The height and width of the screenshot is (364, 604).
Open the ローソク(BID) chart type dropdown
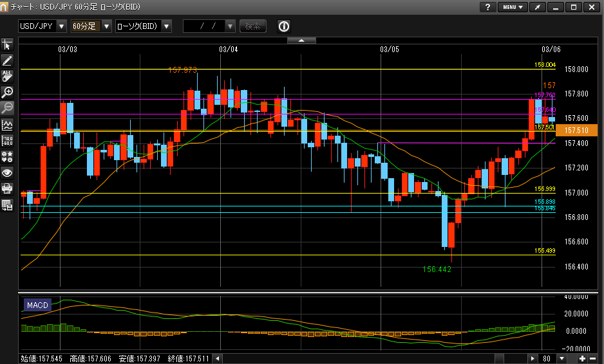(166, 26)
